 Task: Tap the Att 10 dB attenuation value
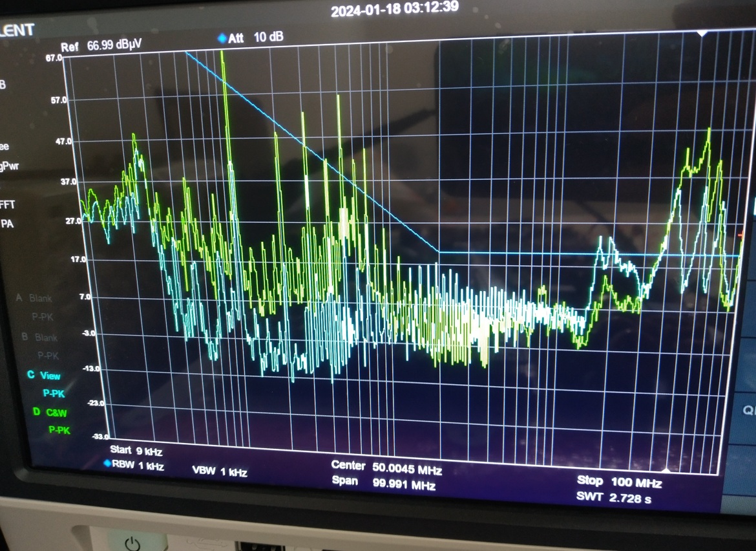pos(268,38)
